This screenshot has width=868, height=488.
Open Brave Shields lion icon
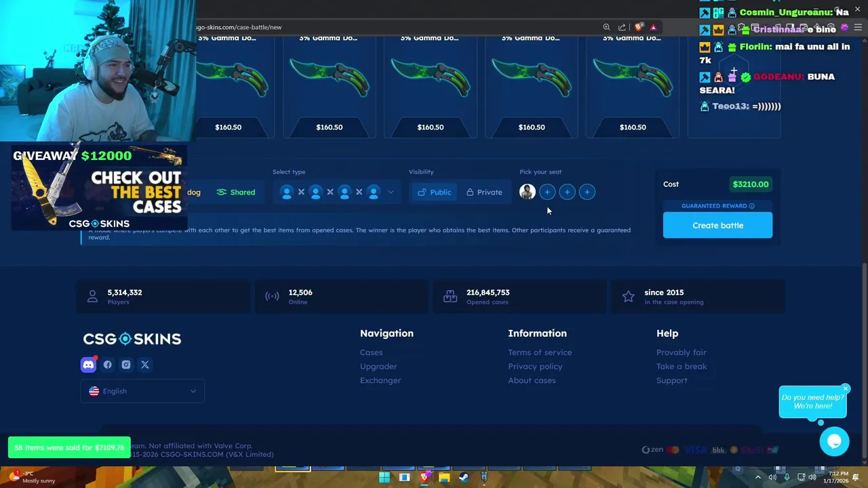pyautogui.click(x=638, y=27)
